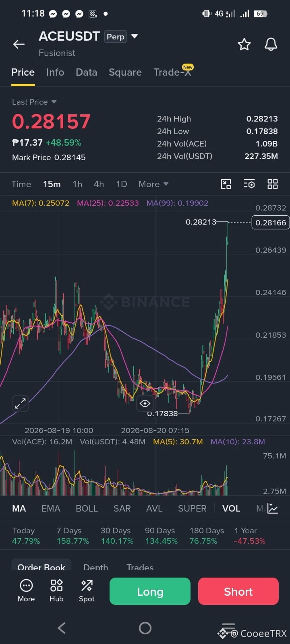
Task: Open the Short position button
Action: tap(238, 591)
